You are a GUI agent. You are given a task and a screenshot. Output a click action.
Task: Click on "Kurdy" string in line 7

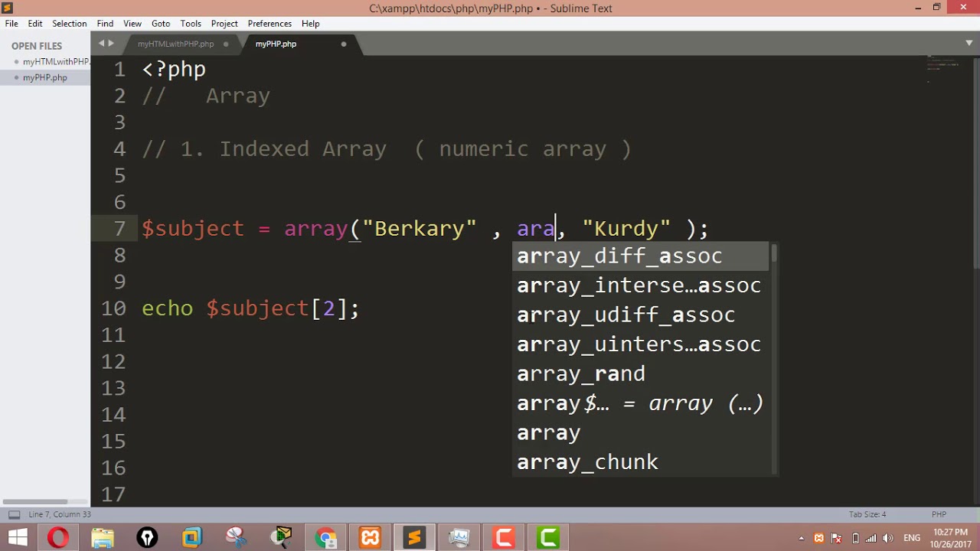(626, 229)
